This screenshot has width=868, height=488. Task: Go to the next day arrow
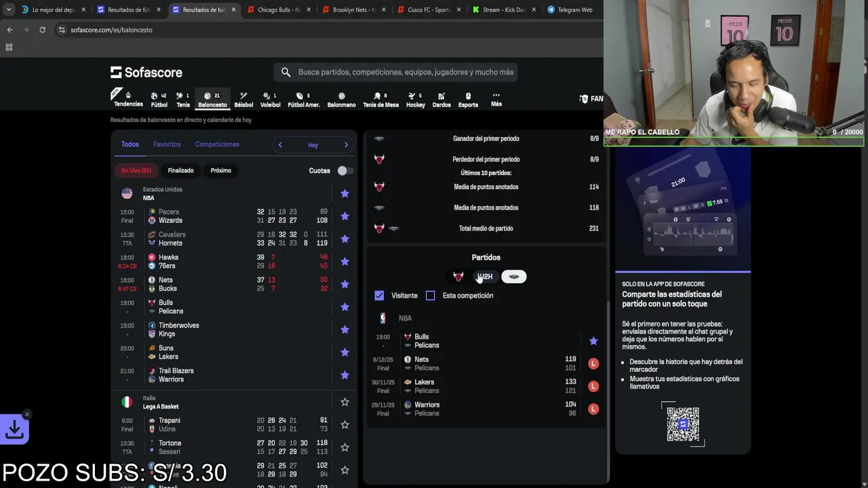[346, 145]
